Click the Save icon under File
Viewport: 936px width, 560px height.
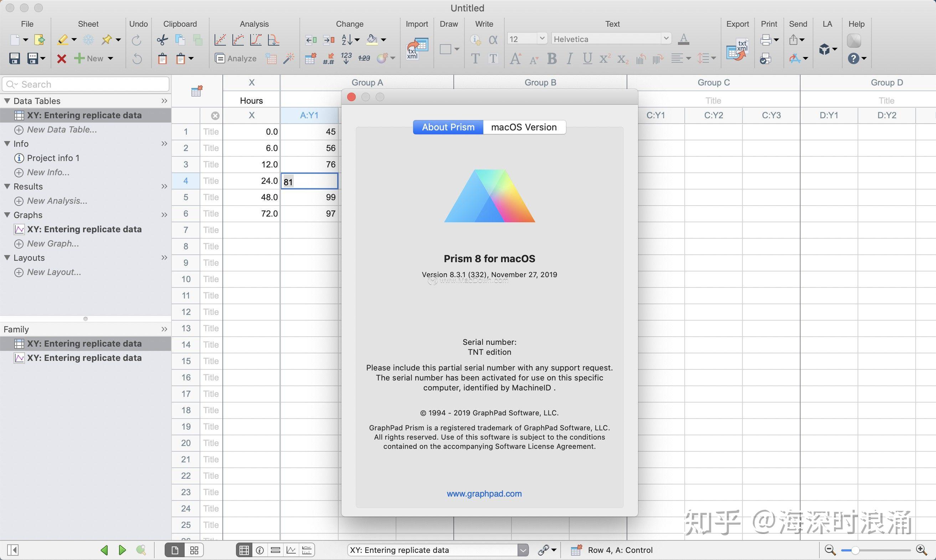click(x=15, y=58)
